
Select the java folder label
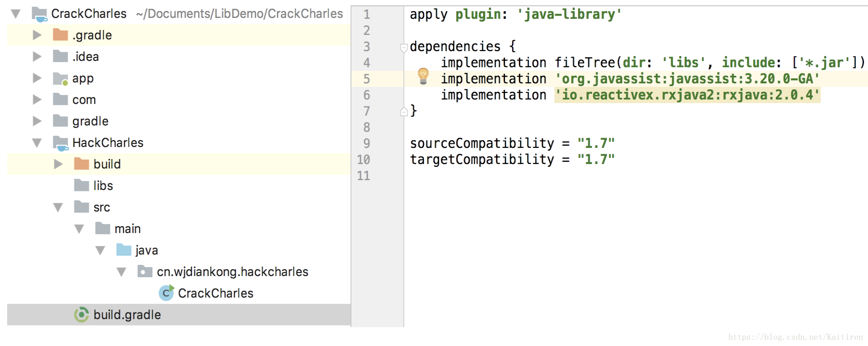pos(147,251)
